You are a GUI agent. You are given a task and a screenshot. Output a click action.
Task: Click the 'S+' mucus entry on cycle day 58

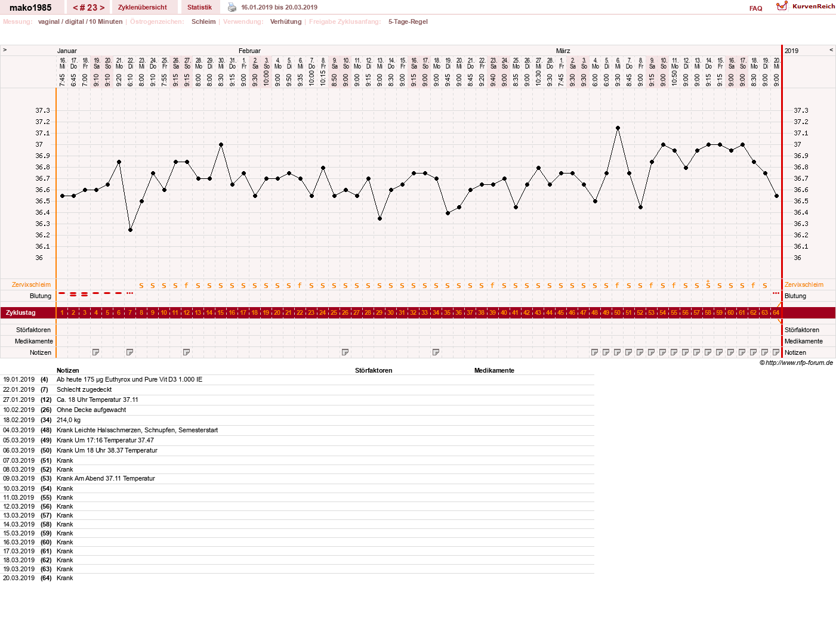(708, 284)
